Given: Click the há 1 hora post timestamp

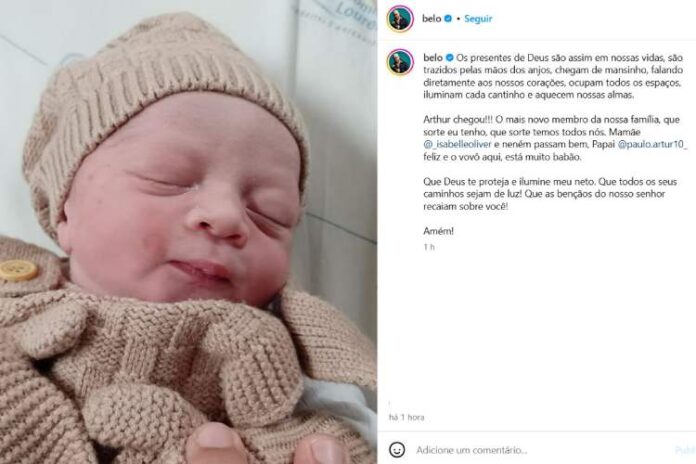Looking at the screenshot, I should (x=406, y=417).
